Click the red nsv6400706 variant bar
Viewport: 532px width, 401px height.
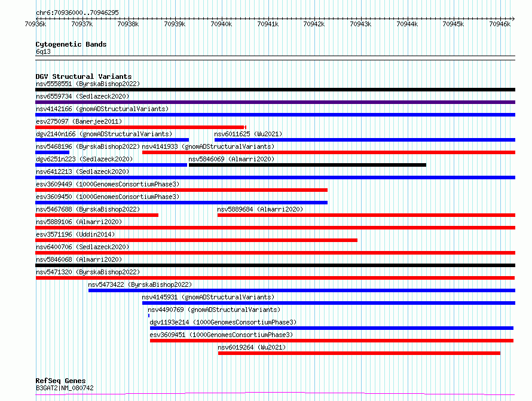point(275,253)
